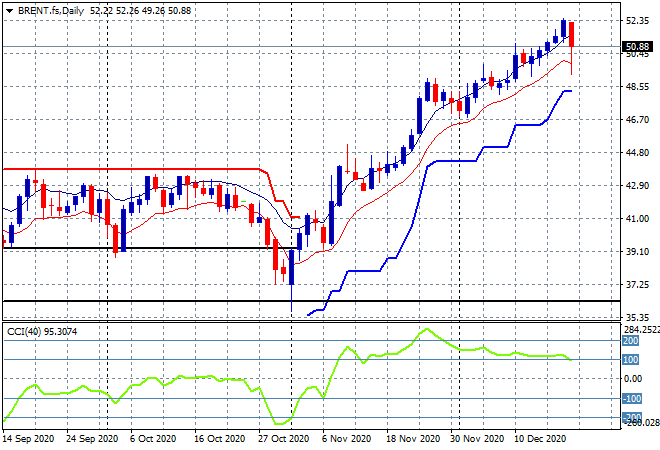
Task: Click the 46.70 price axis label
Action: (x=637, y=120)
